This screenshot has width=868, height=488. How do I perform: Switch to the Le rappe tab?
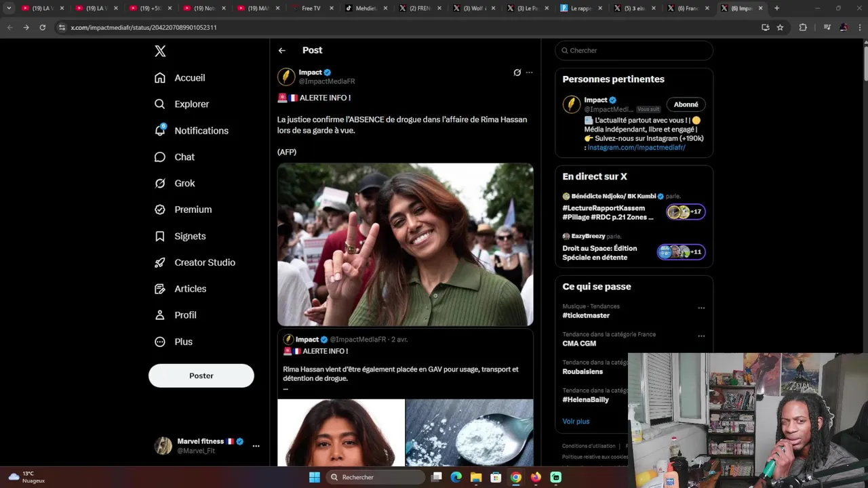pyautogui.click(x=583, y=8)
